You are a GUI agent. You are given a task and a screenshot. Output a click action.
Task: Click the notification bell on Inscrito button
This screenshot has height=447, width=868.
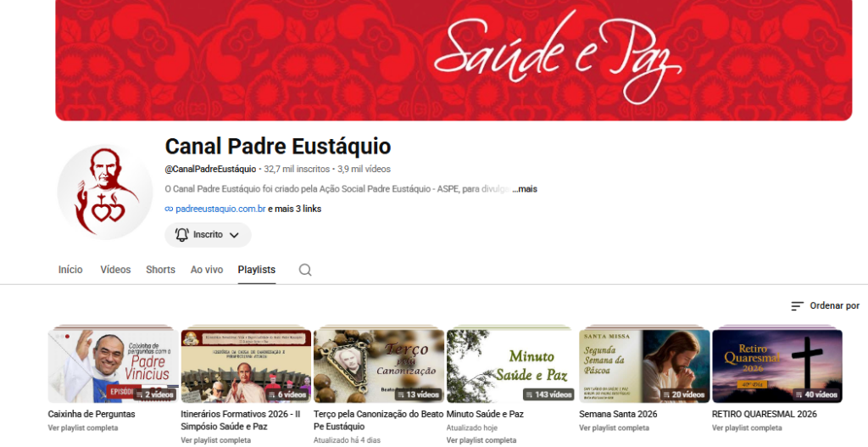[181, 235]
